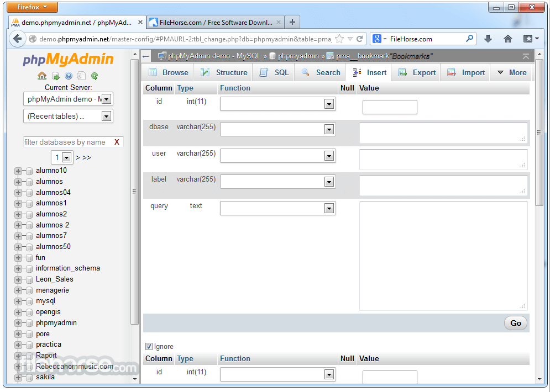The width and height of the screenshot is (550, 392).
Task: Click the server icon in breadcrumb
Action: pos(162,56)
